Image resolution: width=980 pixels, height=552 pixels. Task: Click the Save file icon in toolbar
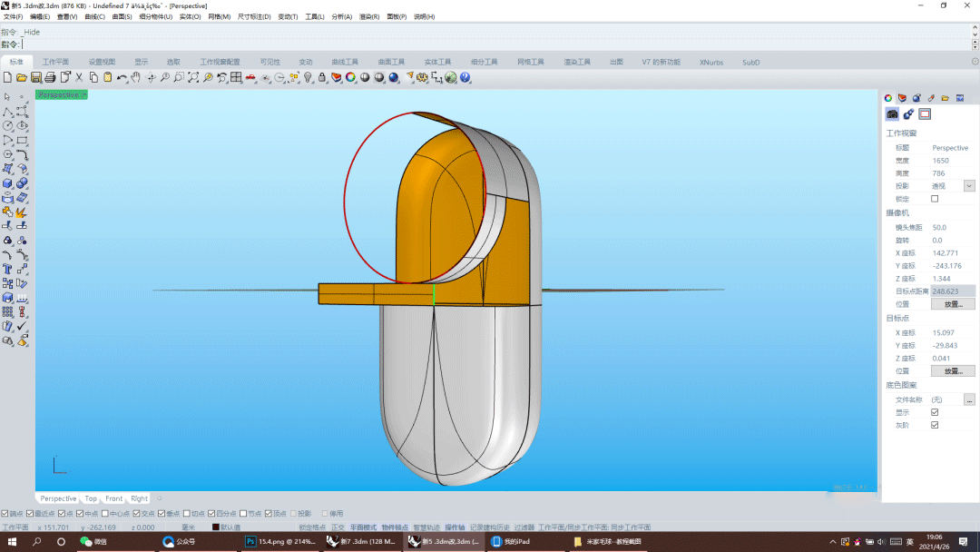[36, 78]
